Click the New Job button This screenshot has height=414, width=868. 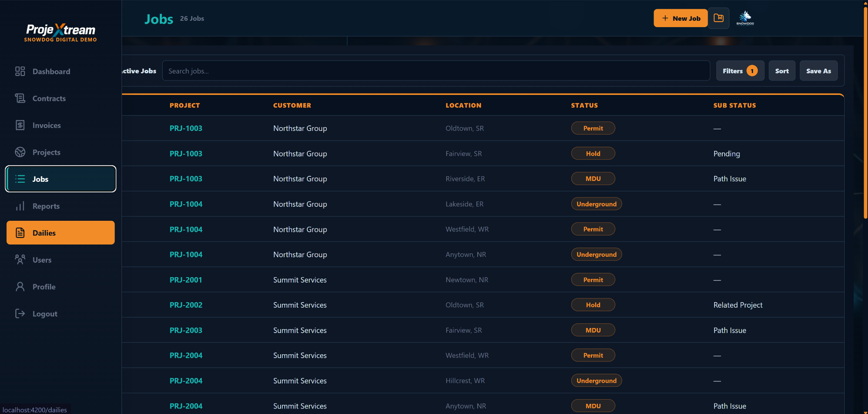coord(681,18)
